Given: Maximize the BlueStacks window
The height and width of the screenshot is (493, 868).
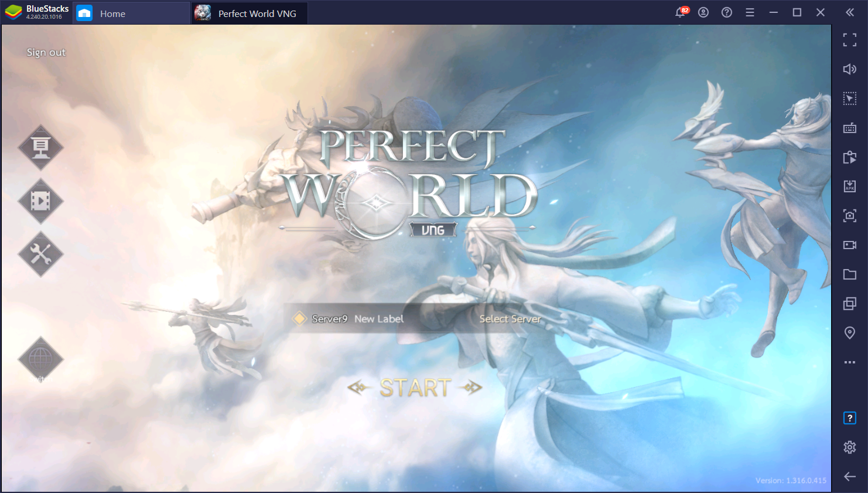Looking at the screenshot, I should 797,12.
